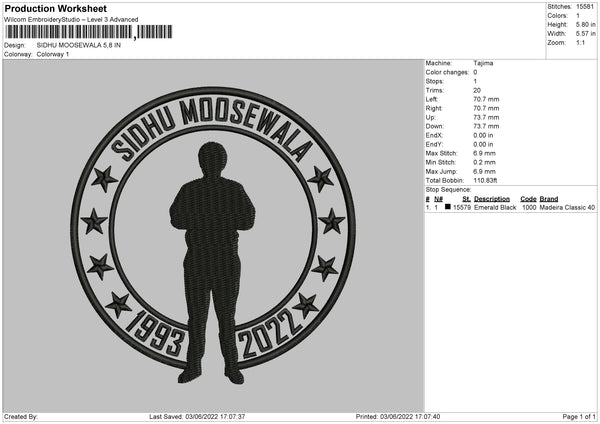
Task: Click the Total Bobbin value 110.83ft
Action: tap(485, 180)
